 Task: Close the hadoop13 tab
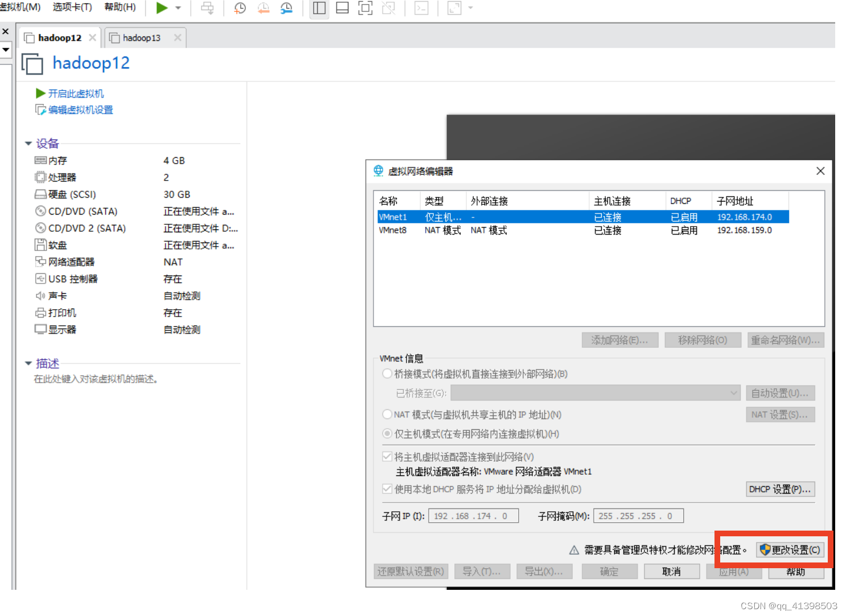(178, 38)
